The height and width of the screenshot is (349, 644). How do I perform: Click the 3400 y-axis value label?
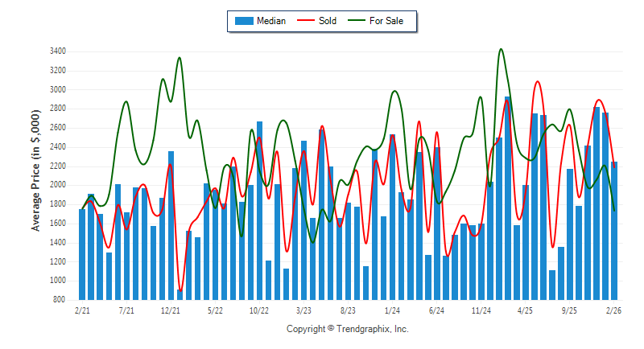(56, 51)
